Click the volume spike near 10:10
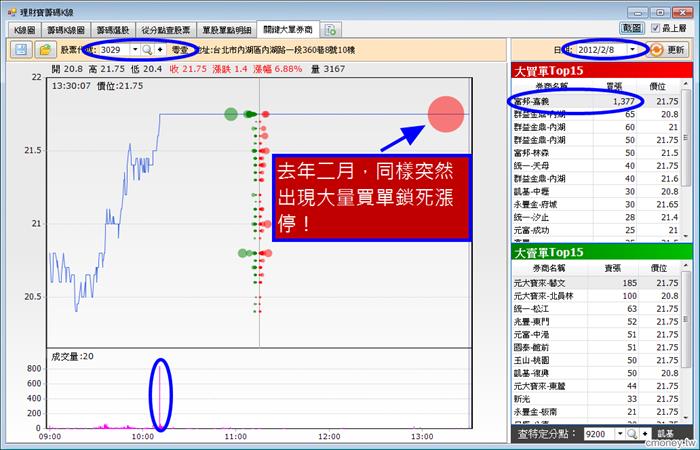The image size is (700, 450). (159, 396)
